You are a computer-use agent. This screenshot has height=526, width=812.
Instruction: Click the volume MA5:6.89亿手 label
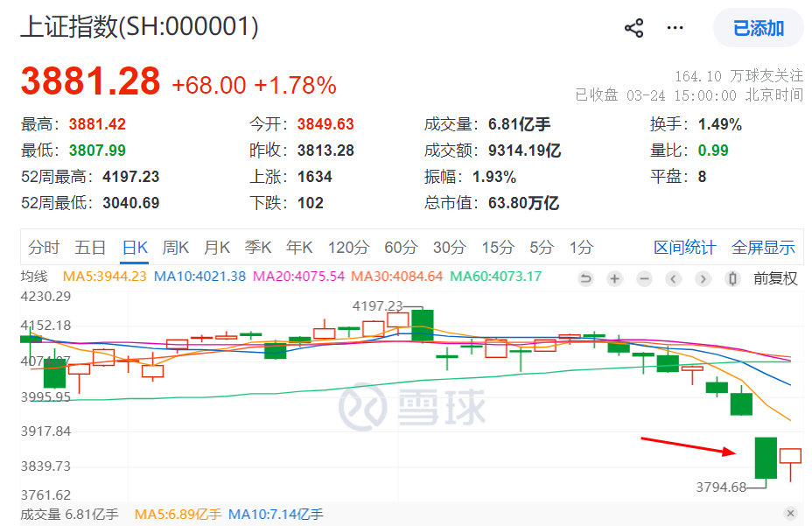tap(178, 514)
